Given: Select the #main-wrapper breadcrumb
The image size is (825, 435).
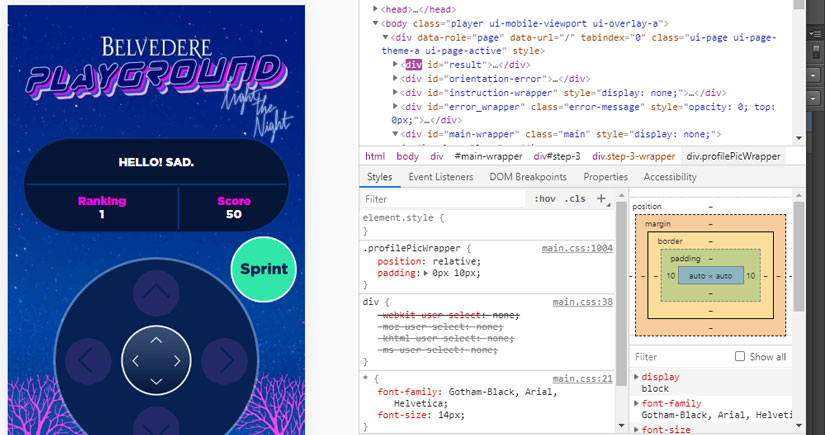Looking at the screenshot, I should click(489, 156).
